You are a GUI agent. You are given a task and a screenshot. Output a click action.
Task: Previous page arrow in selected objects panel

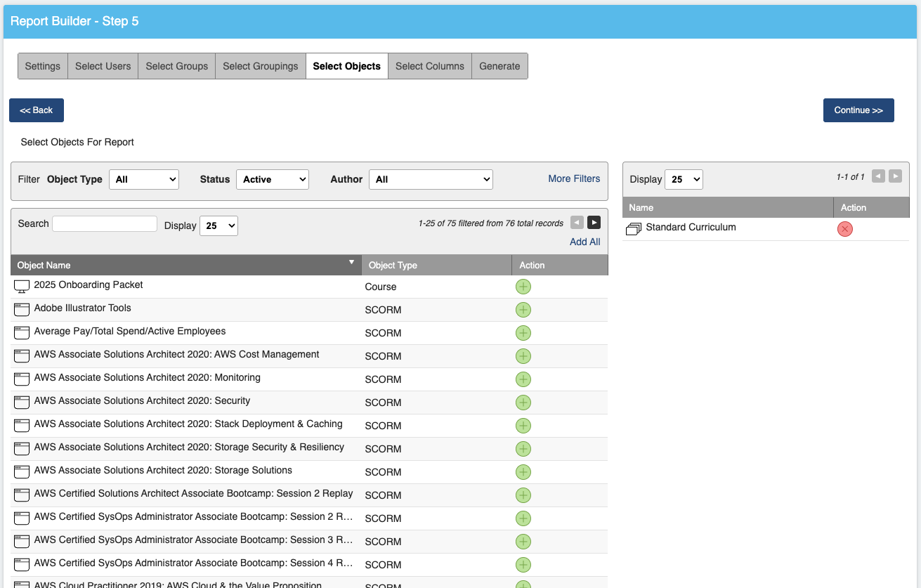pyautogui.click(x=878, y=176)
